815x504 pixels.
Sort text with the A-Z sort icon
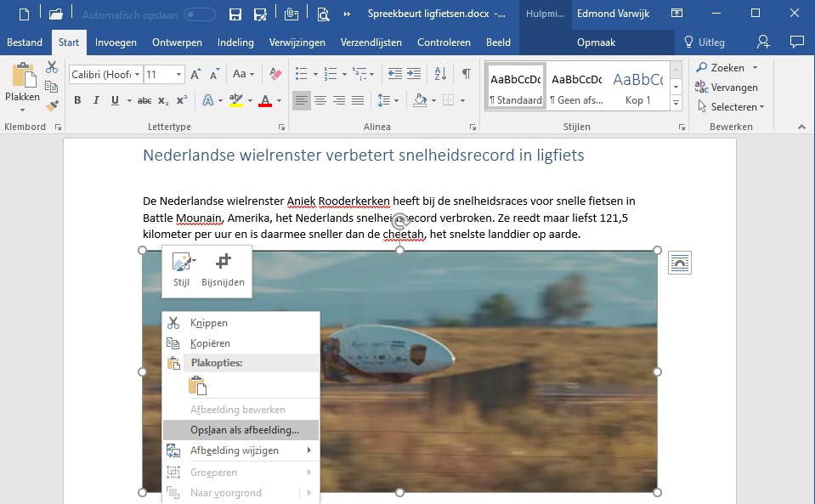point(440,74)
